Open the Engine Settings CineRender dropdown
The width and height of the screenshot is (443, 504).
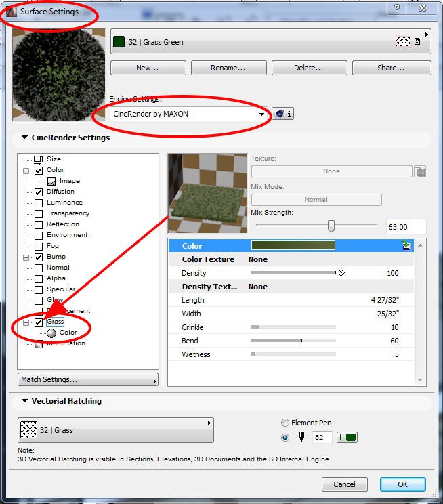pos(189,114)
